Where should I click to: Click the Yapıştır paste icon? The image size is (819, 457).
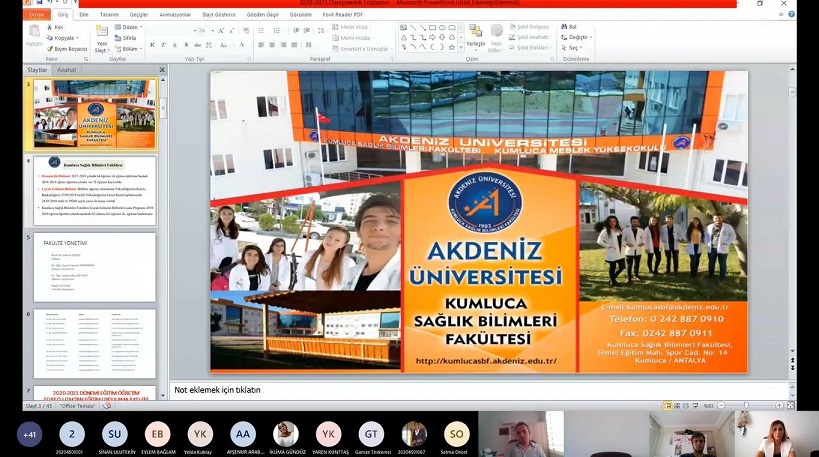(34, 32)
